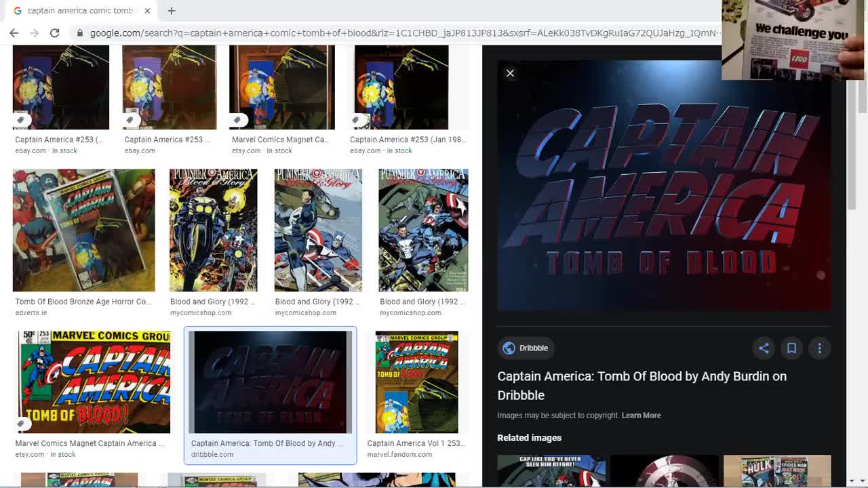Click caption 'Captain America #253 (Jan 198...'
Viewport: 868px width, 488px height.
pyautogui.click(x=408, y=140)
